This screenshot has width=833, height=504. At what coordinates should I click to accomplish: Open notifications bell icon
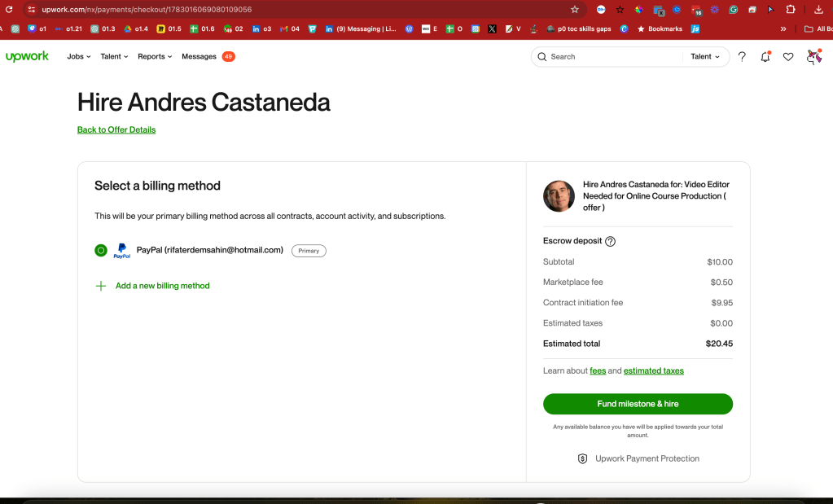pyautogui.click(x=765, y=57)
